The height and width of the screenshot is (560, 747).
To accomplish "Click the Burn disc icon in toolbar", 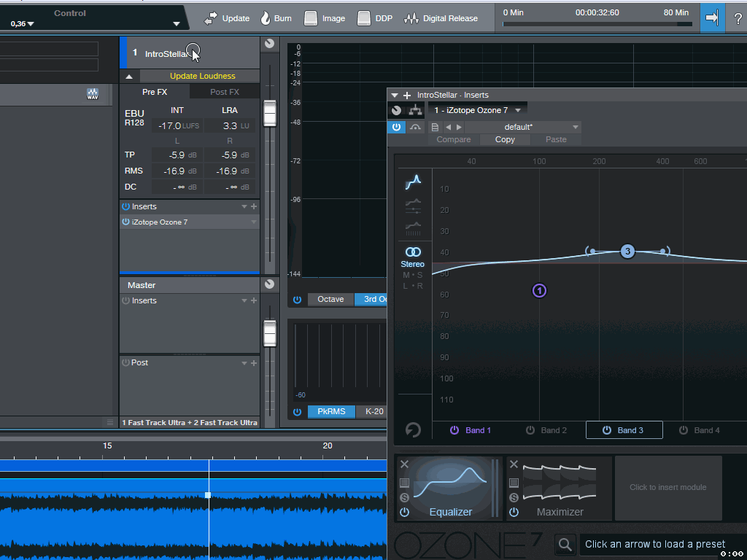I will (266, 18).
